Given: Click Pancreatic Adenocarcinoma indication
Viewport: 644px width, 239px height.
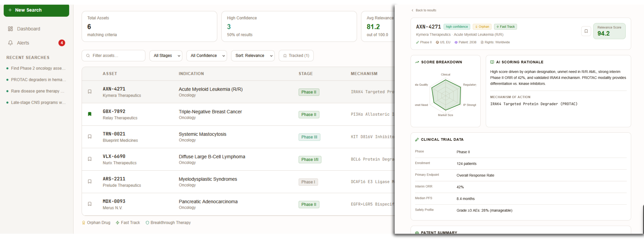Looking at the screenshot, I should (x=208, y=202).
